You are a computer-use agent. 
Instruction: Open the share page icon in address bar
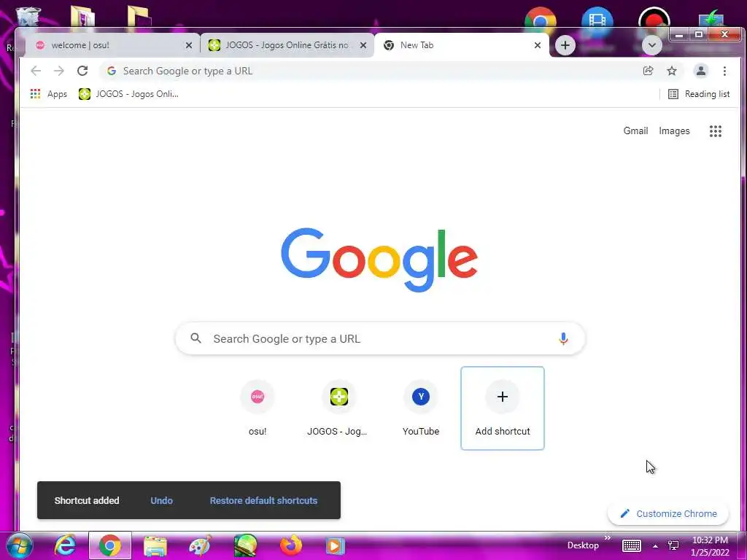click(x=648, y=71)
